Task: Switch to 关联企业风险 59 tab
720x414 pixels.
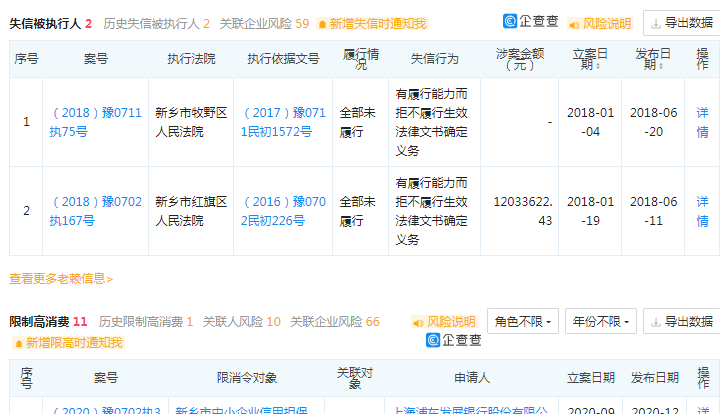Action: pyautogui.click(x=264, y=23)
